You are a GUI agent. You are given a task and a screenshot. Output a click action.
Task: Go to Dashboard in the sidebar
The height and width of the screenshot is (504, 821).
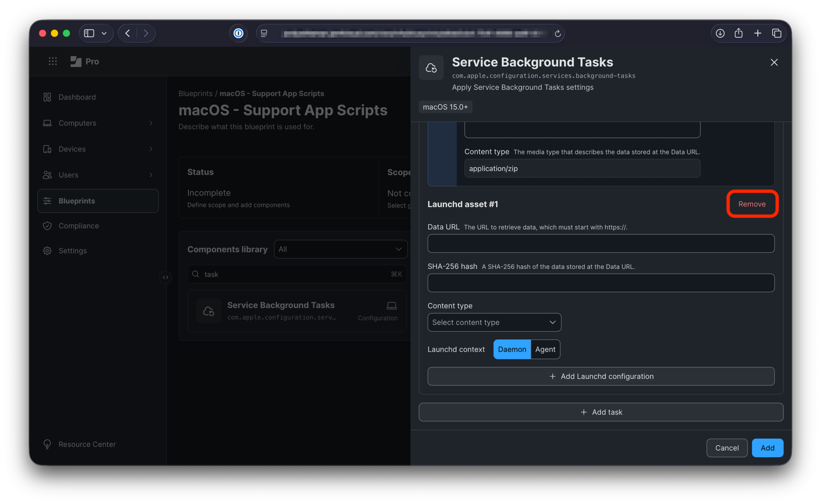(77, 97)
